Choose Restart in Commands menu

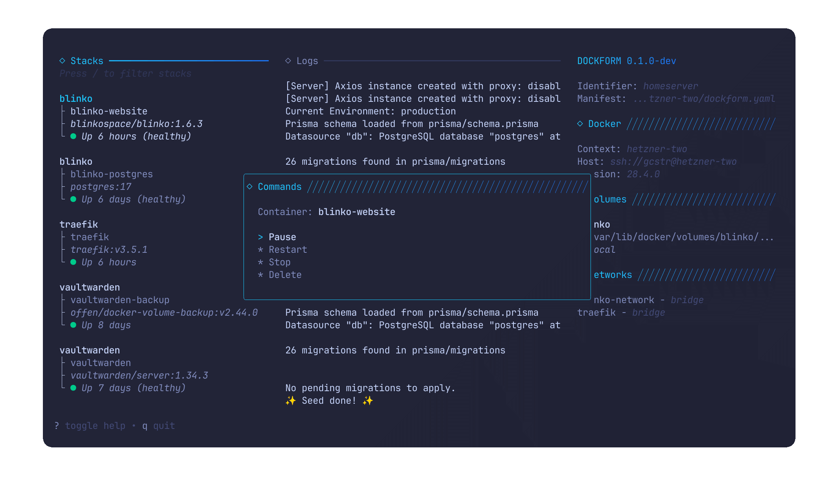pyautogui.click(x=288, y=250)
